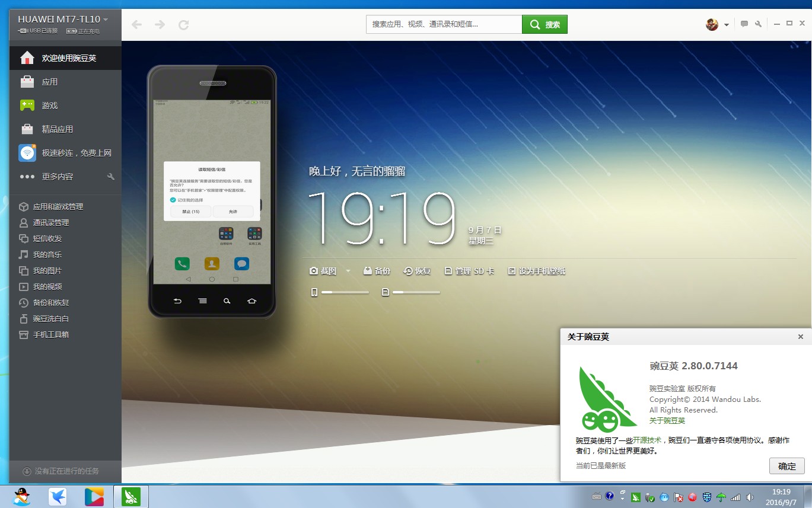Click the green umbrella tray icon
The width and height of the screenshot is (812, 508).
tap(721, 497)
